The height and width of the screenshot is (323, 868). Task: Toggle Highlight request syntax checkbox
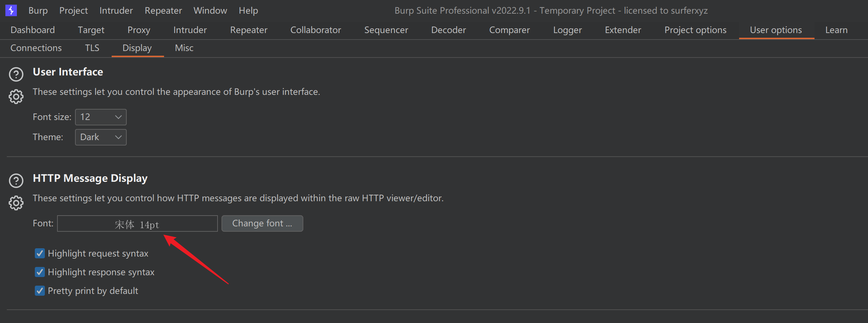[40, 253]
